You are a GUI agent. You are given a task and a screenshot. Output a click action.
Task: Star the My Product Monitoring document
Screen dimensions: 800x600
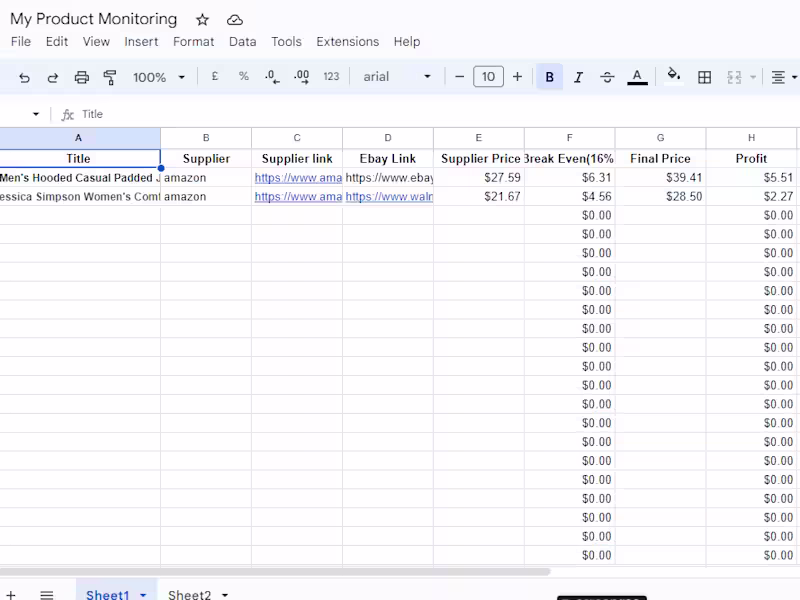point(203,20)
